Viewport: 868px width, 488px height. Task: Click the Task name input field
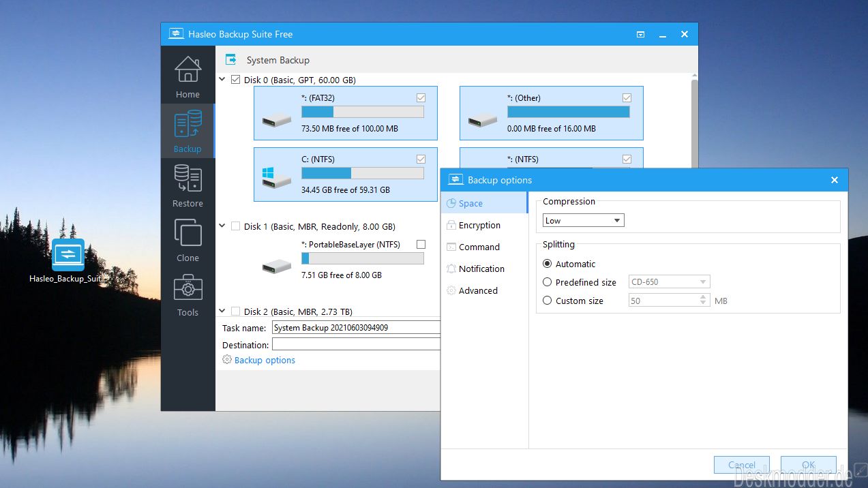[356, 327]
